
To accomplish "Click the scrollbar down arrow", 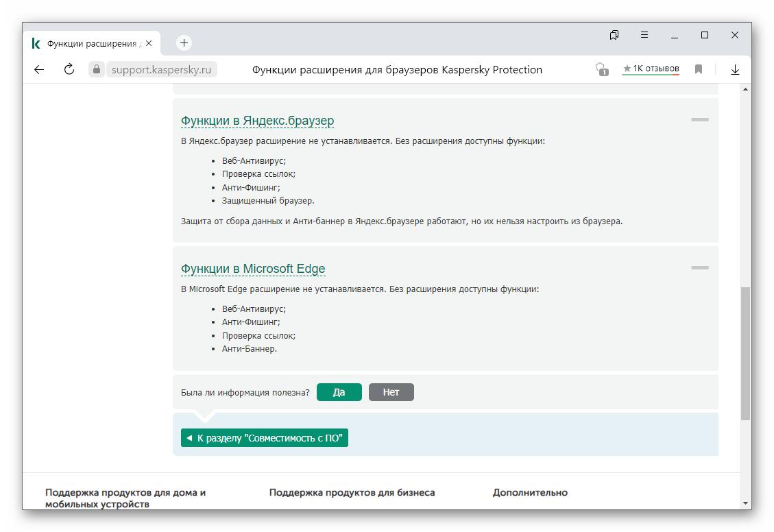I will pyautogui.click(x=745, y=503).
